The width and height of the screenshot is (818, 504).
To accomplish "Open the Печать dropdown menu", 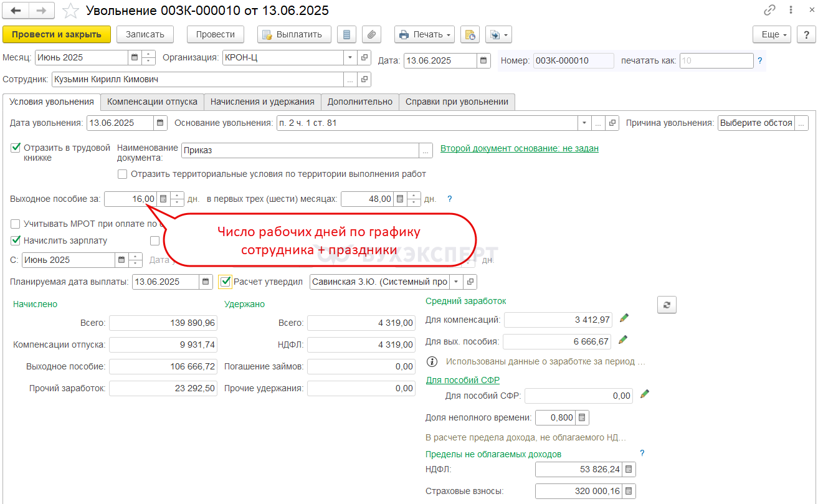I will [424, 34].
